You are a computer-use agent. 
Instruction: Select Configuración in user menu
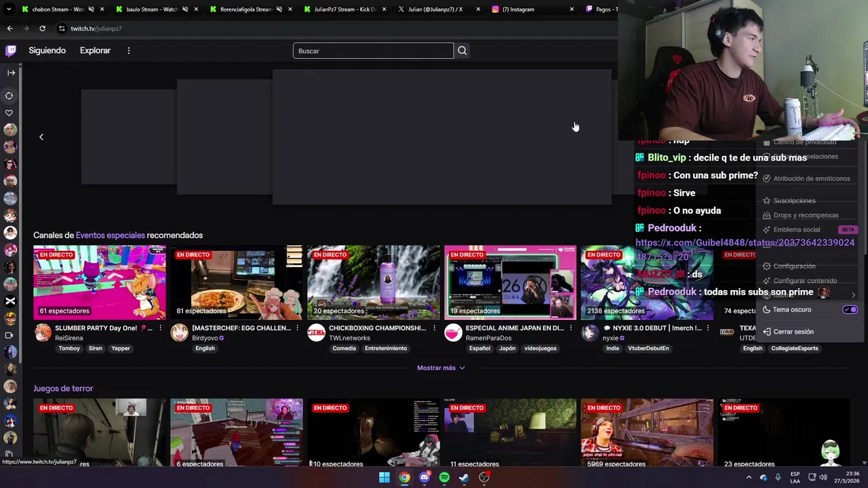tap(794, 266)
